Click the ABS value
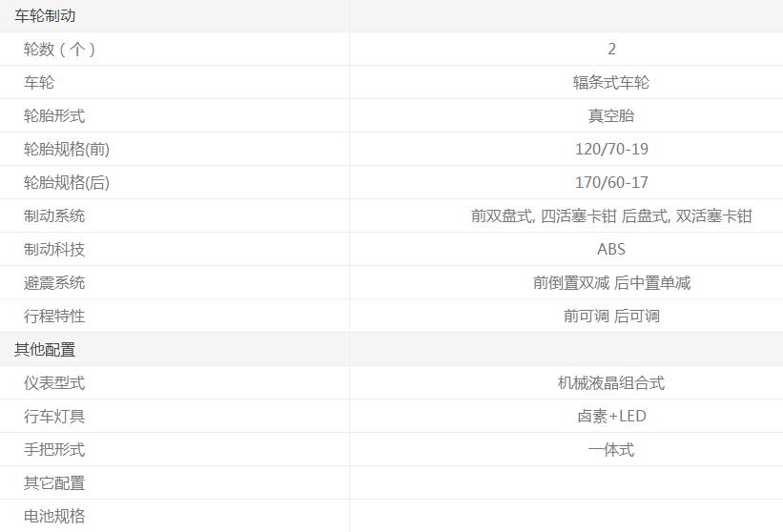Viewport: 783px width, 532px height. point(611,249)
